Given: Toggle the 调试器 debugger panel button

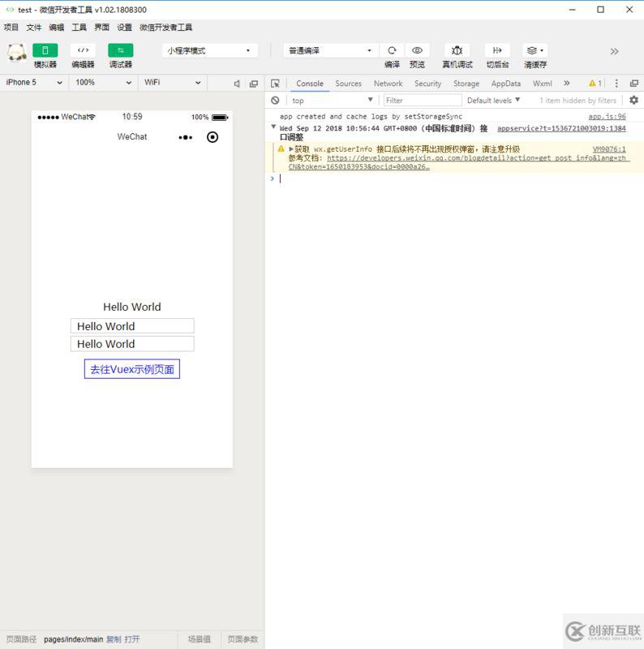Looking at the screenshot, I should 120,50.
